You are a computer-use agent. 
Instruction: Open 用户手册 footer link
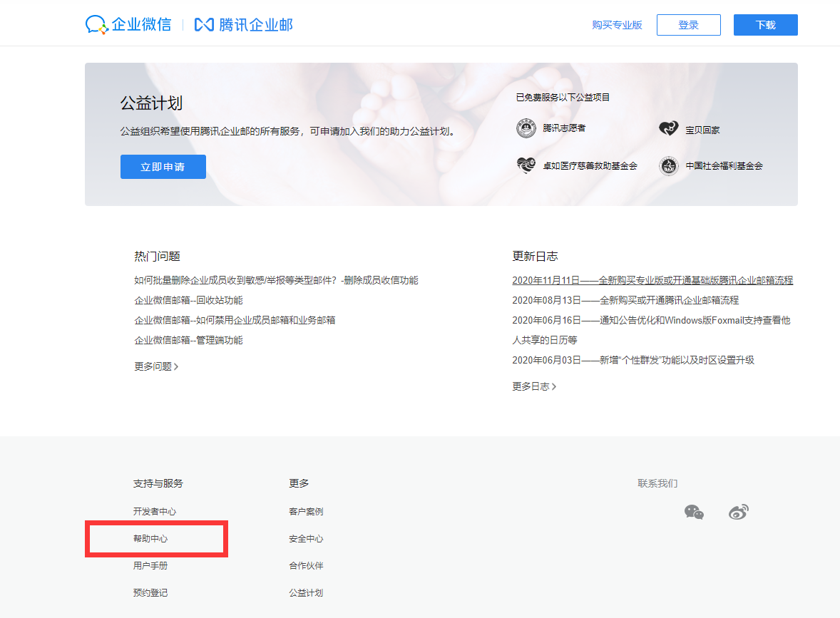coord(150,565)
